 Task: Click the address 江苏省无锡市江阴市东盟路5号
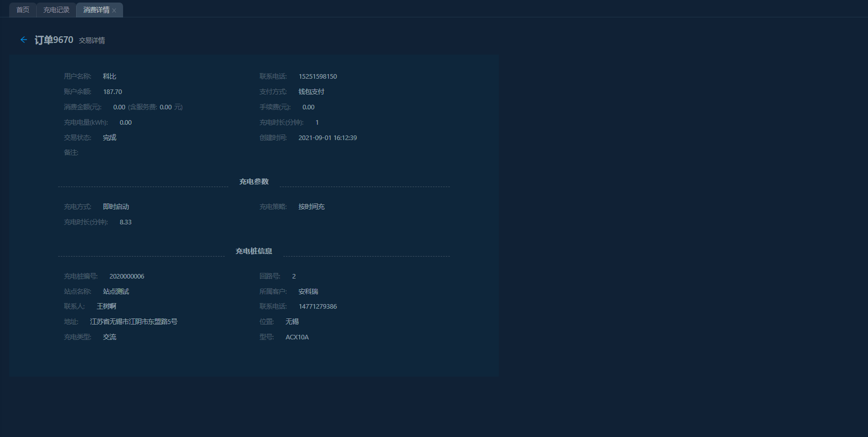[134, 322]
